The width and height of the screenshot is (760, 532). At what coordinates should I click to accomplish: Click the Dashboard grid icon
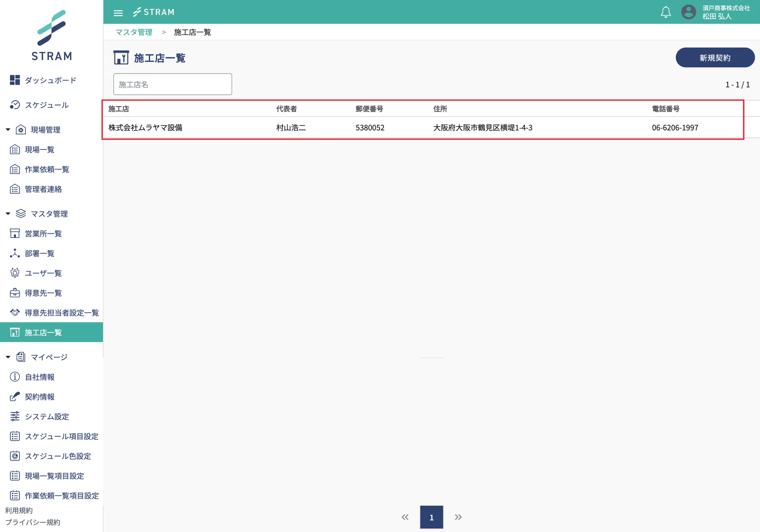[x=15, y=80]
